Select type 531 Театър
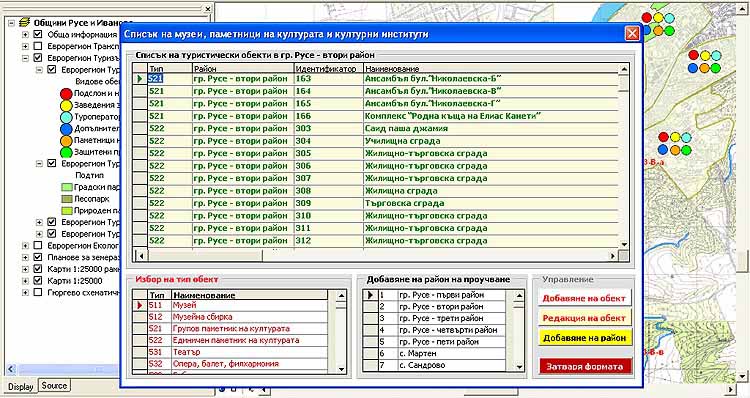The height and width of the screenshot is (398, 750). [230, 352]
